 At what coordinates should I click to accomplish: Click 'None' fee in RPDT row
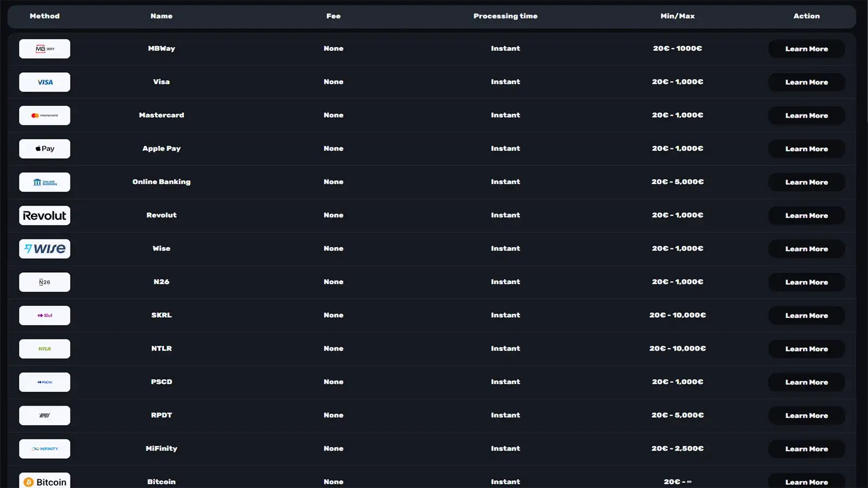(334, 415)
